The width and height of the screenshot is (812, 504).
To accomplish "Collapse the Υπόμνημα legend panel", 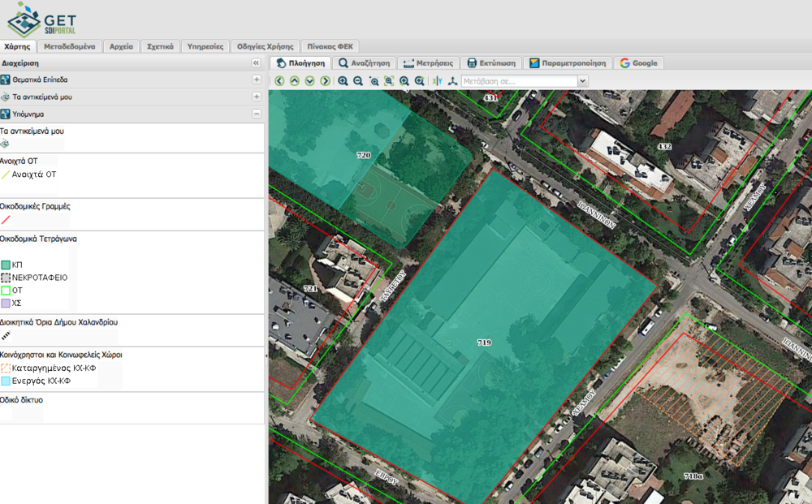I will coord(257,114).
